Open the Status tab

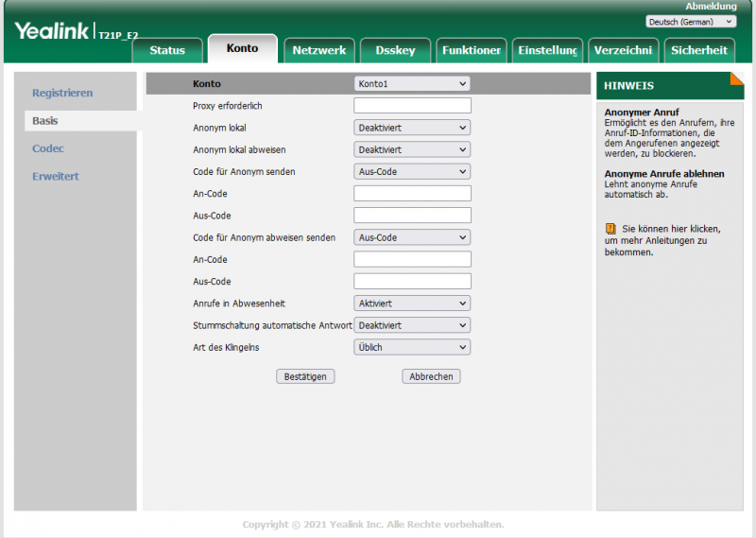pos(167,50)
